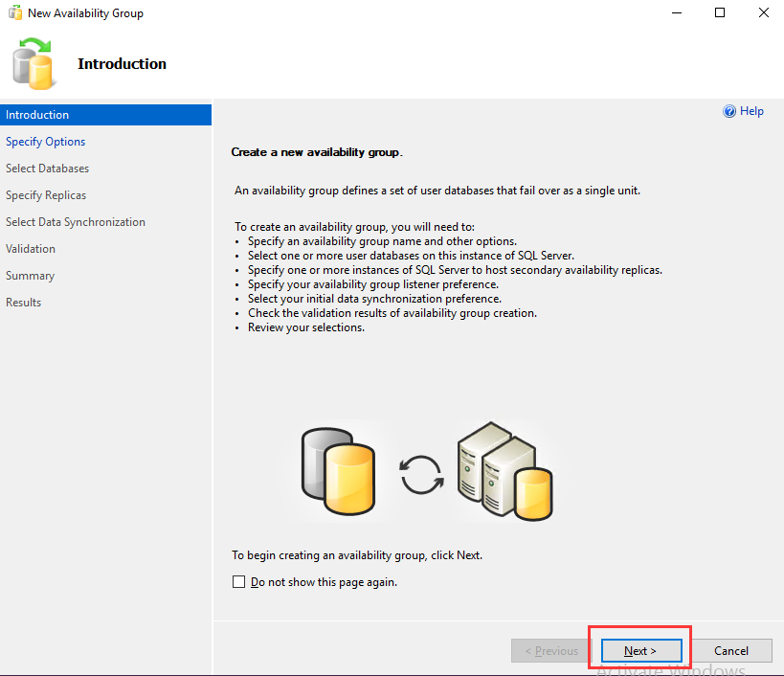This screenshot has width=784, height=676.
Task: Select the Specify Replicas step
Action: pos(46,195)
